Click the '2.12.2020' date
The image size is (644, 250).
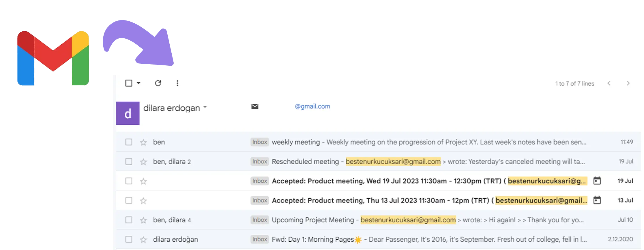point(620,239)
